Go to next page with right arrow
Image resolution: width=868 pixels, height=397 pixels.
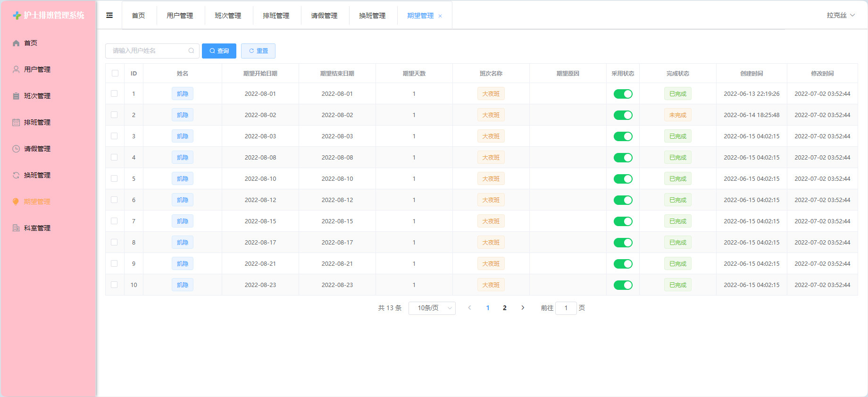[x=523, y=308]
